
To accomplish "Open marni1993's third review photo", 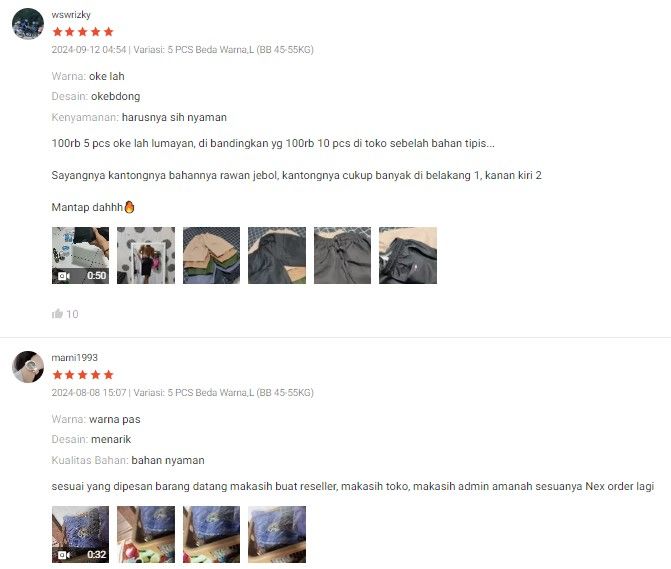I will [211, 534].
